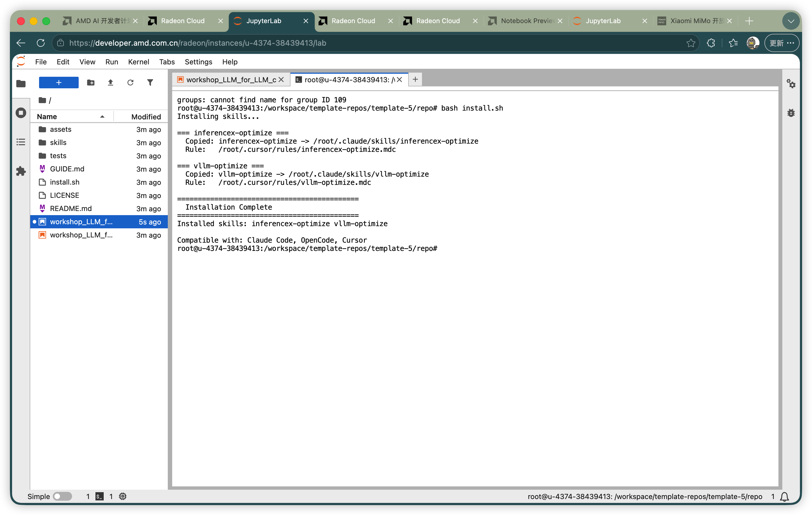The height and width of the screenshot is (515, 812).
Task: View site information lock icon
Action: [60, 43]
